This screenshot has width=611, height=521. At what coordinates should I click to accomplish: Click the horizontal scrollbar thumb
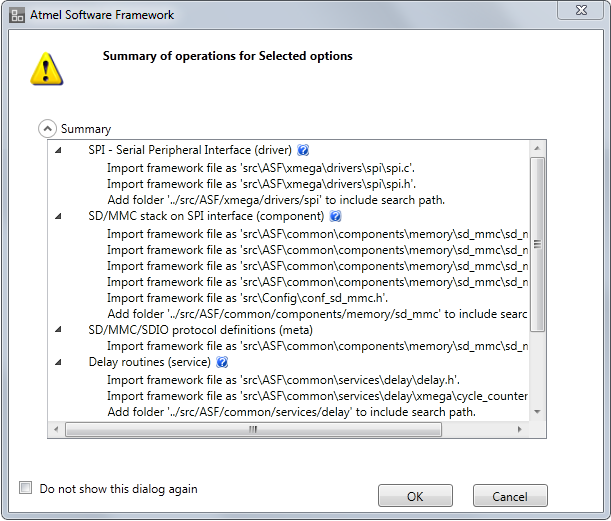coord(253,429)
